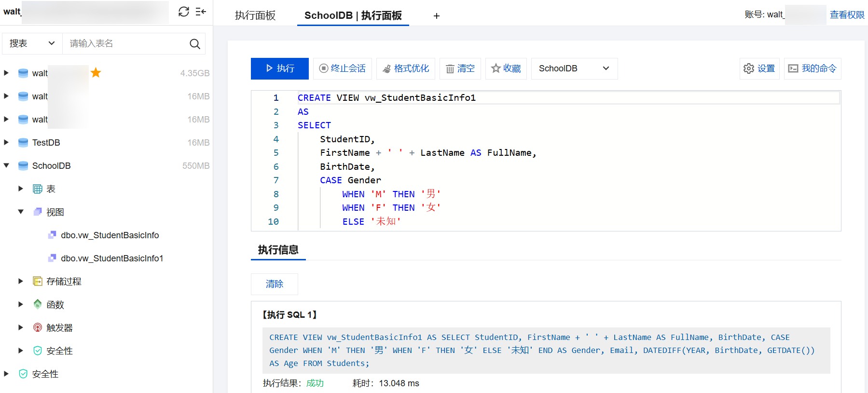Collapse the sidebar with the collapse icon
Image resolution: width=868 pixels, height=393 pixels.
pyautogui.click(x=201, y=12)
